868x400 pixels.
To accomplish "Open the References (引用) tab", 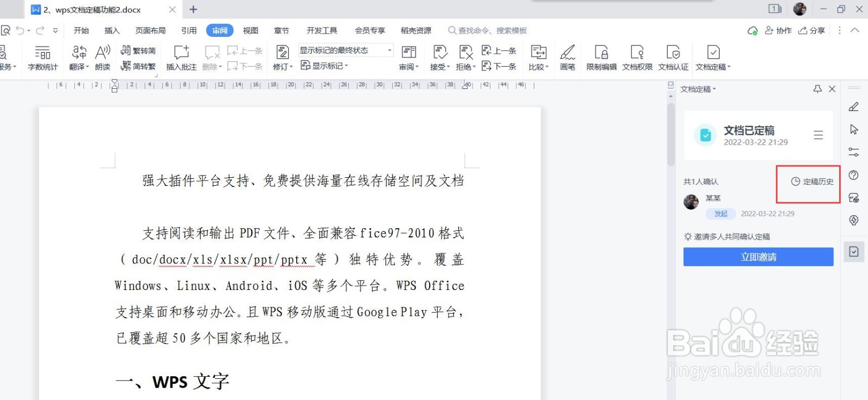I will [189, 30].
